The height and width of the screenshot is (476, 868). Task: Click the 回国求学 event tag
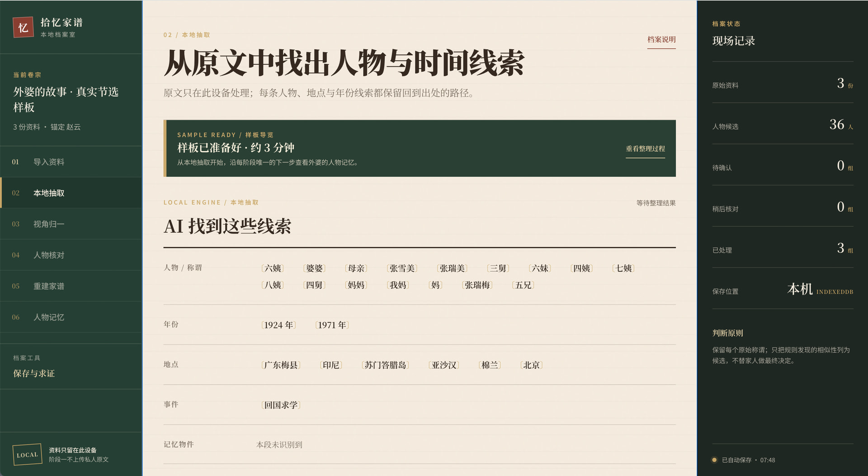pos(281,405)
